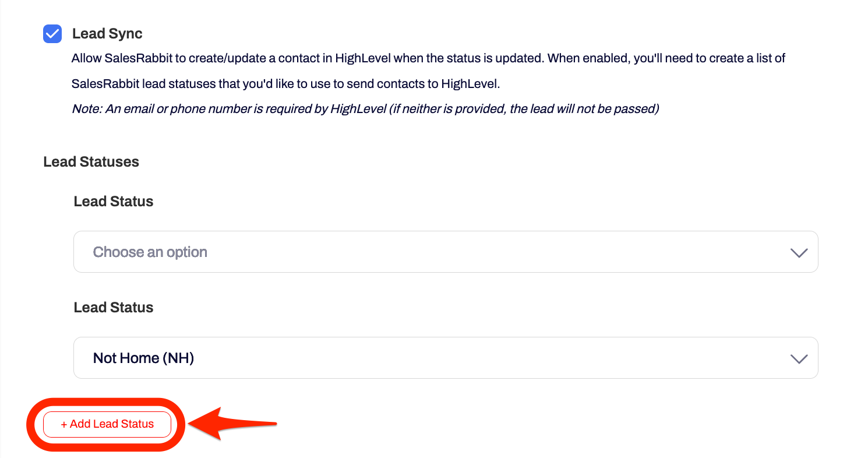
Task: Open the first Lead Status dropdown menu
Action: [446, 252]
